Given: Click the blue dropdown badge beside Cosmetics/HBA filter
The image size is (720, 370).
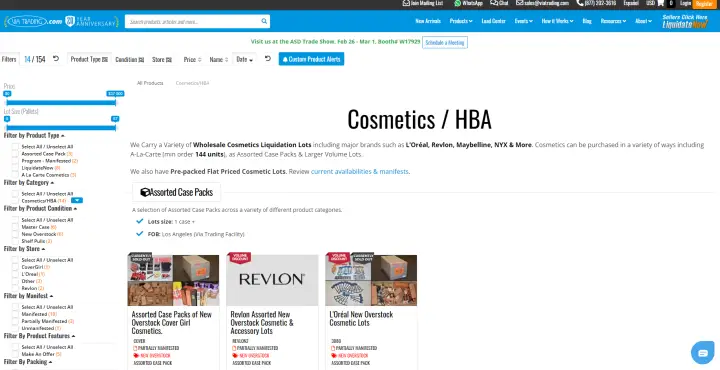Looking at the screenshot, I should click(x=77, y=200).
